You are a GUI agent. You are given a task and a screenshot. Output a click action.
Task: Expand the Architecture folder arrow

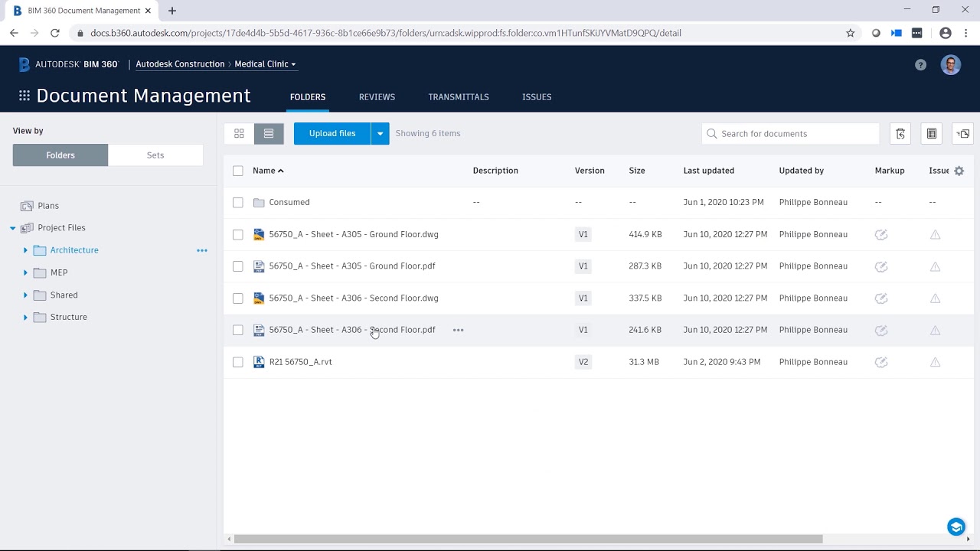click(x=25, y=250)
